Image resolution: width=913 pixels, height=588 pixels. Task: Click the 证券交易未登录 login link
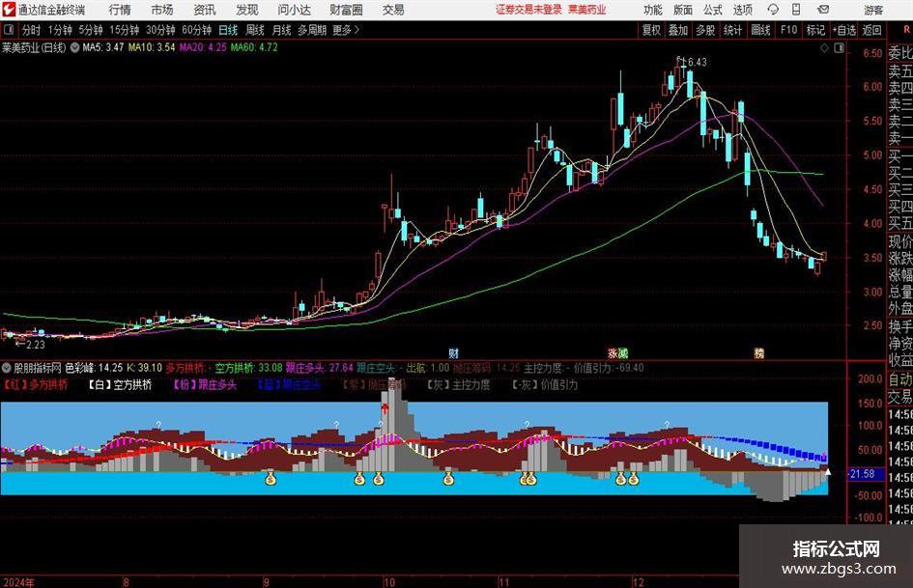(528, 10)
